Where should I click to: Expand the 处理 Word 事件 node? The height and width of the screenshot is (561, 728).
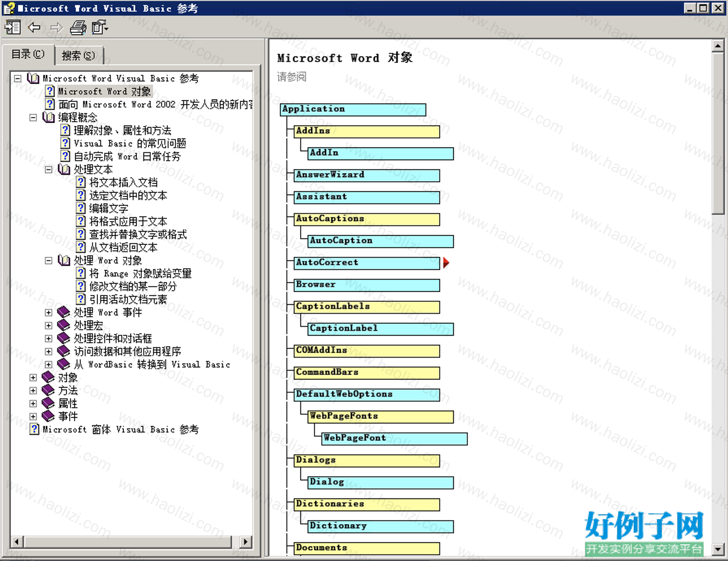48,313
